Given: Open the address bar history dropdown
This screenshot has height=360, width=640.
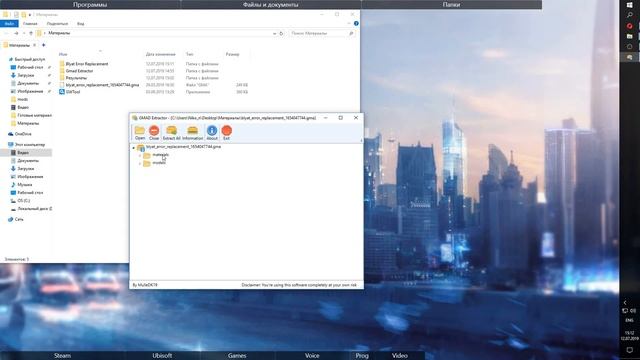Looking at the screenshot, I should (274, 33).
